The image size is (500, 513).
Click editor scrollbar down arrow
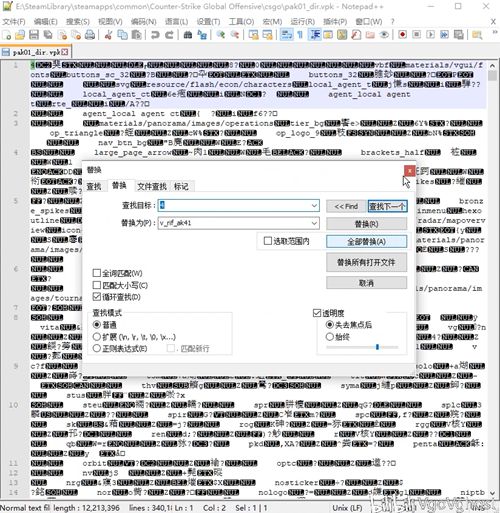[493, 493]
